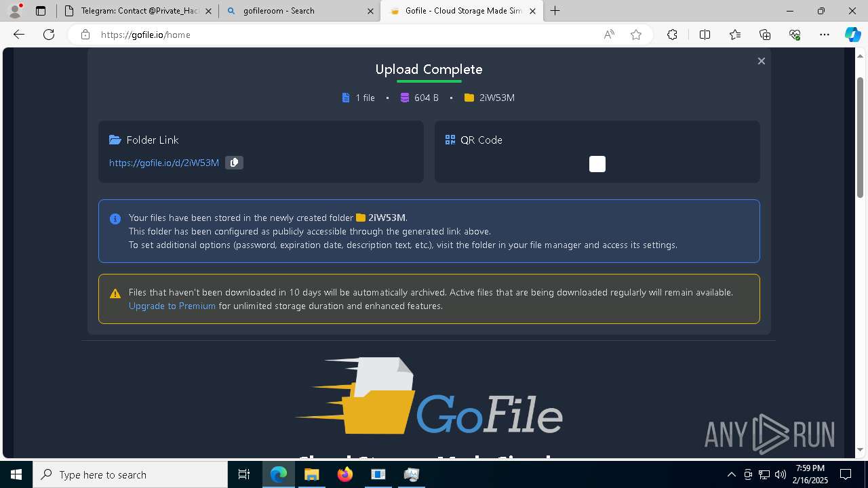
Task: Launch Firefox from the taskbar
Action: (x=344, y=474)
